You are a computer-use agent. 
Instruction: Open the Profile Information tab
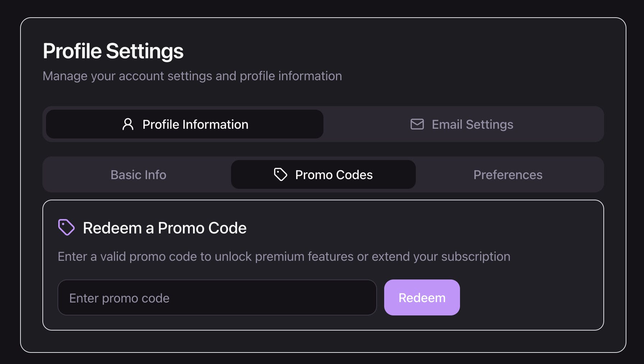click(185, 124)
